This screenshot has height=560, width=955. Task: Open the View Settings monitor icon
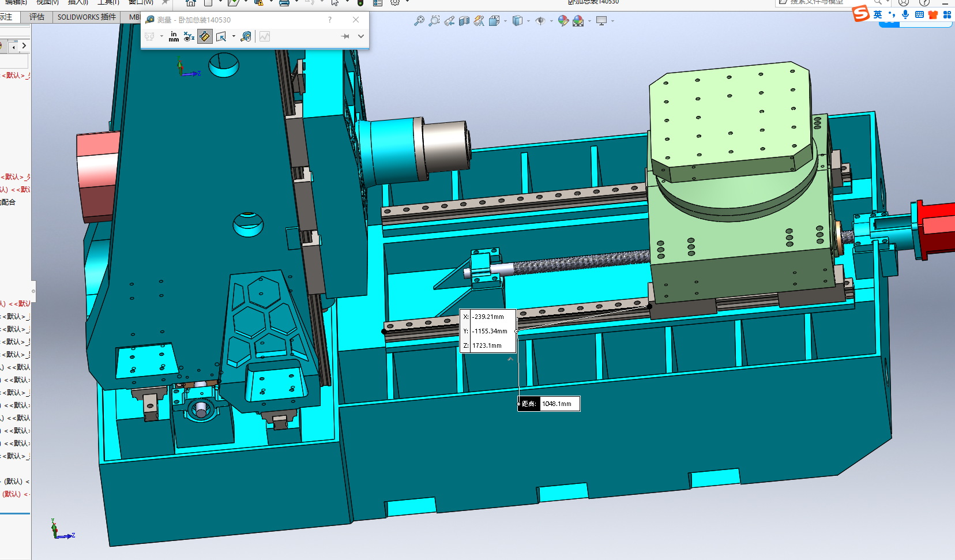[601, 21]
